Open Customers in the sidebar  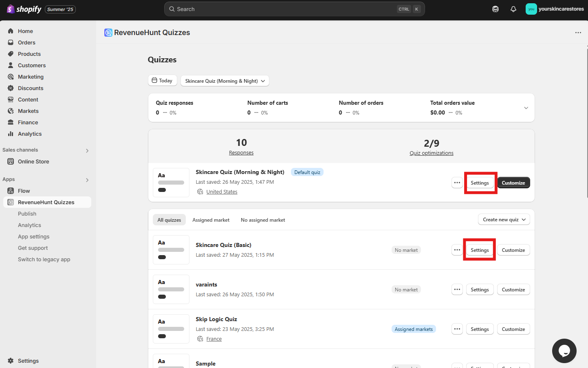(x=32, y=65)
